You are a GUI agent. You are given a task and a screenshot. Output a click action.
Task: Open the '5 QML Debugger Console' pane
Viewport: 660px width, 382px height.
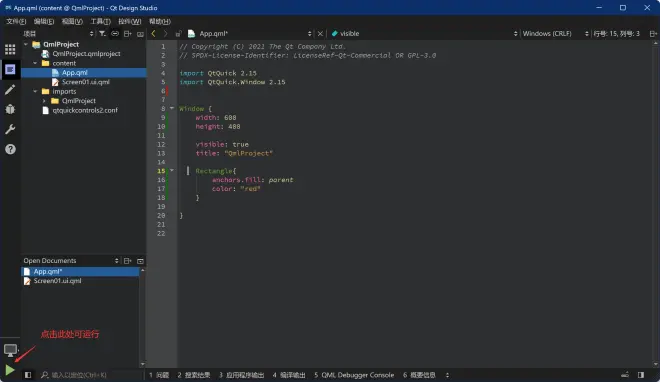pyautogui.click(x=354, y=374)
